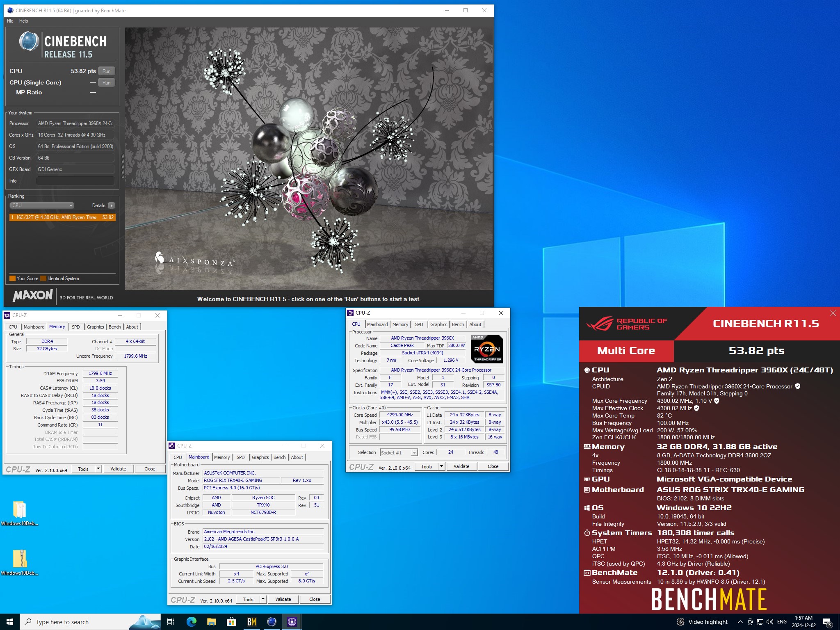Show hidden system tray icons
Screen dimensions: 840x630
(x=740, y=622)
